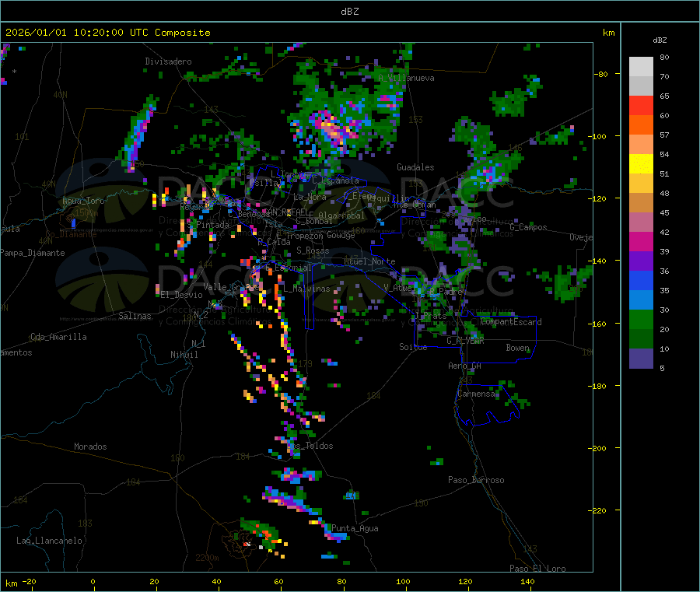Click the Bowen location label
The height and width of the screenshot is (592, 700).
point(517,348)
